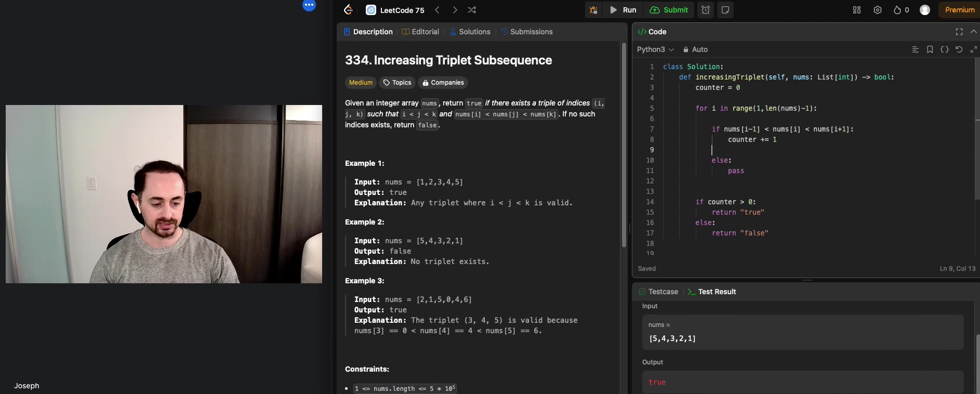
Task: Switch to the Testcase tab
Action: point(658,292)
